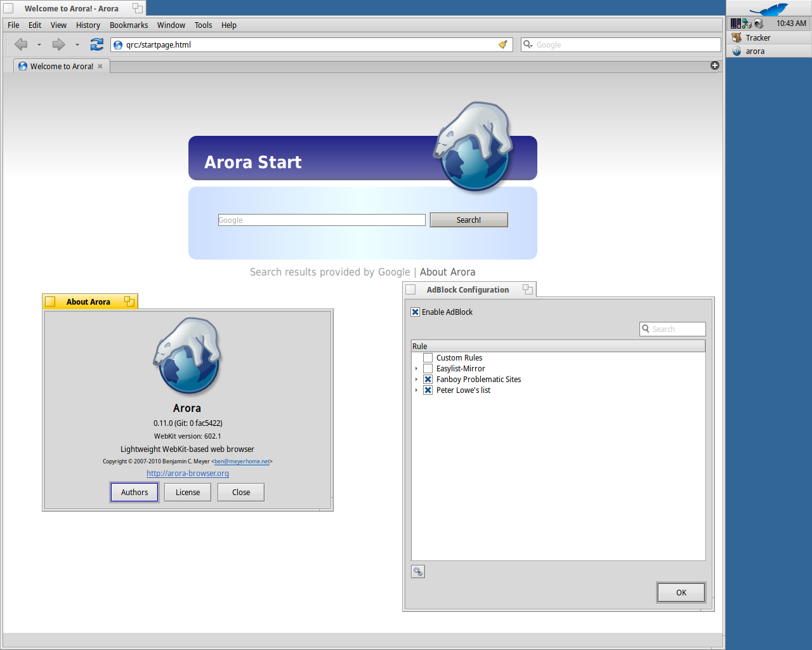Add a new tab with the plus icon
The image size is (812, 650).
(x=715, y=65)
